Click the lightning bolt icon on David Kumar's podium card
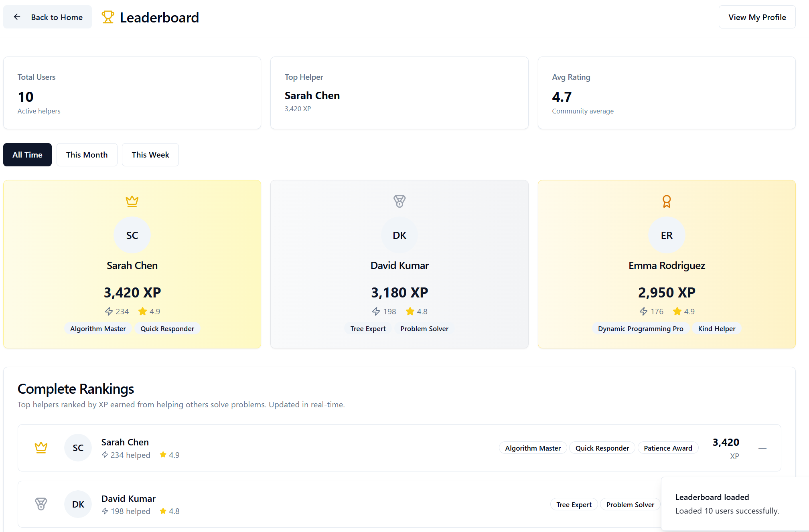809x532 pixels. (x=376, y=311)
